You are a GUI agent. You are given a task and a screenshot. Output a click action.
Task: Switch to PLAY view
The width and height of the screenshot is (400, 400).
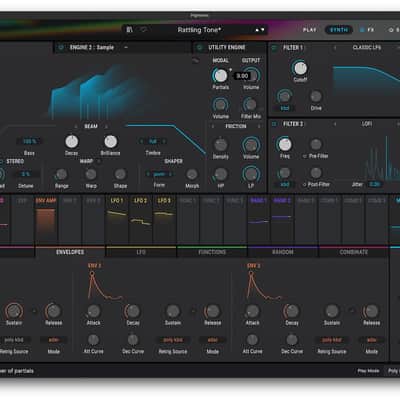[309, 30]
